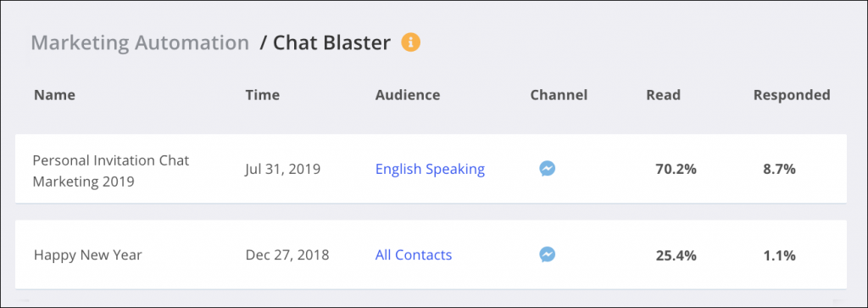This screenshot has height=308, width=868.
Task: Sort by the Responded column header
Action: coord(792,95)
